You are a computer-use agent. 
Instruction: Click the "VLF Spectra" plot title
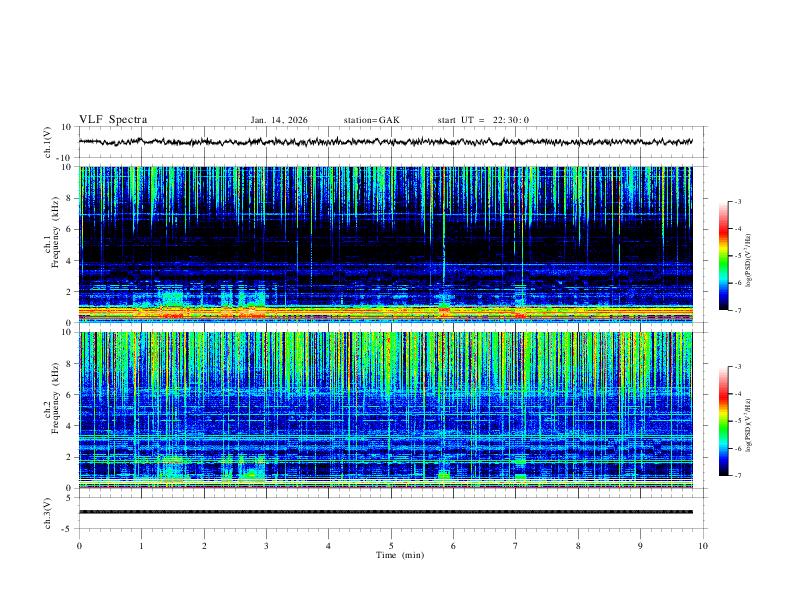coord(113,120)
